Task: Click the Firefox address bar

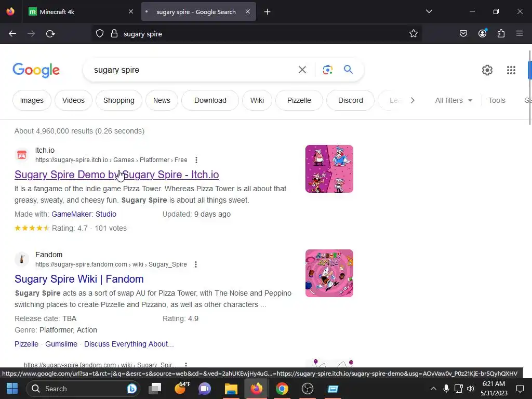Action: [x=257, y=34]
